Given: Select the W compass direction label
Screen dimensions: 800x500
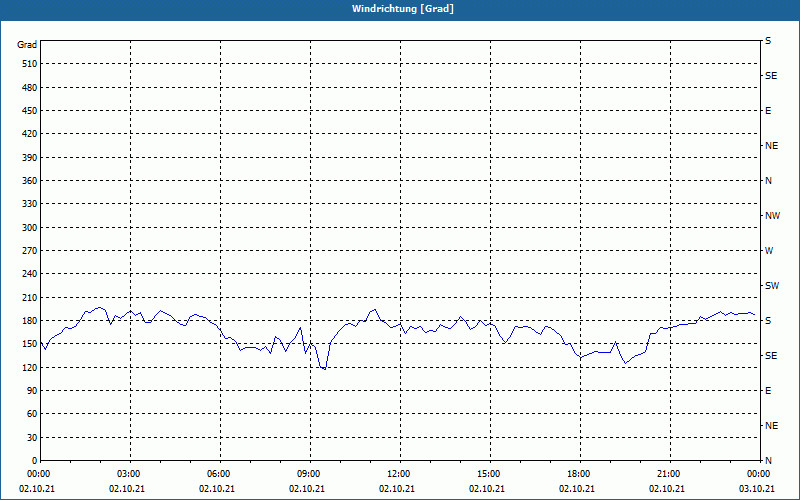Looking at the screenshot, I should [769, 251].
